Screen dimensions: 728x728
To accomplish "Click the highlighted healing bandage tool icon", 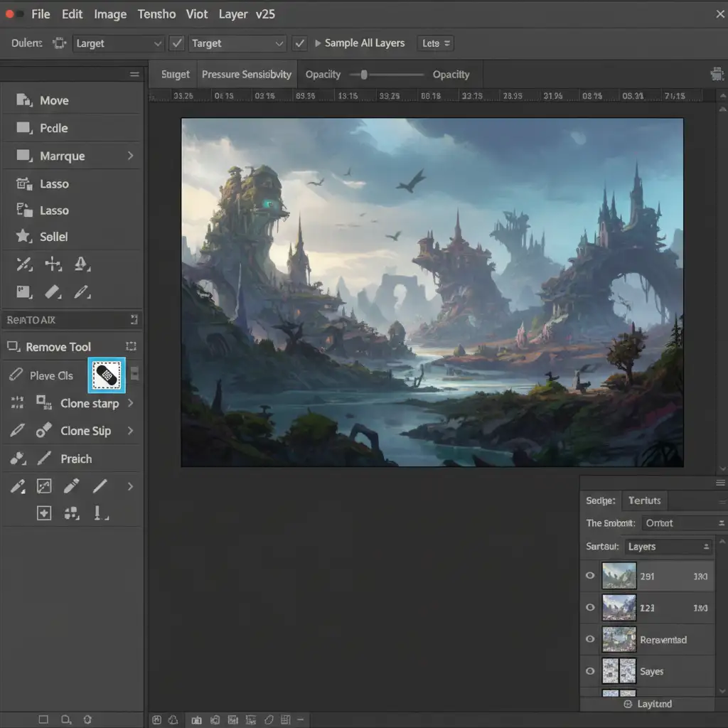I will coord(107,375).
